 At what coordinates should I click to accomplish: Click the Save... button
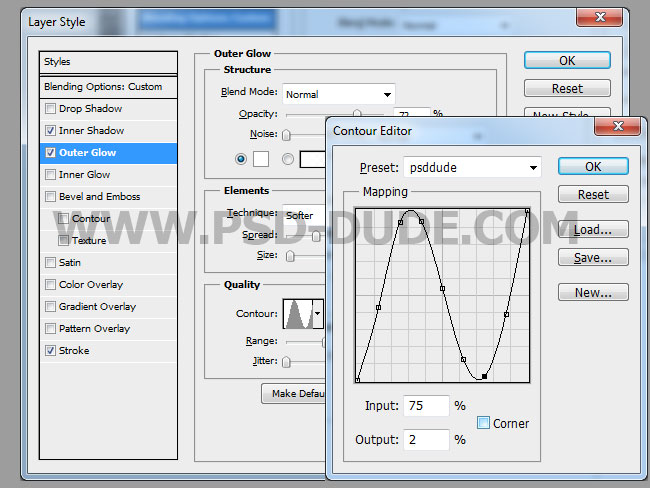[593, 257]
